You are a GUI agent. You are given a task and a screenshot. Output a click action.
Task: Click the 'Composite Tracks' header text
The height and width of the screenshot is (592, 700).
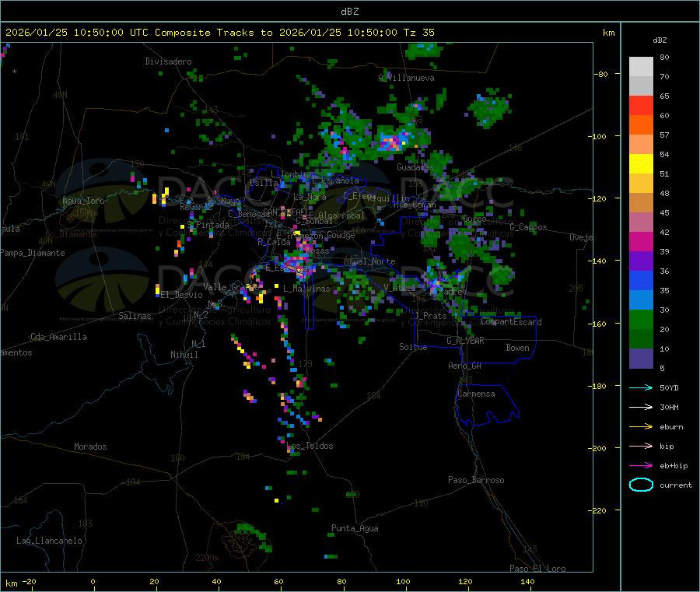pyautogui.click(x=205, y=33)
